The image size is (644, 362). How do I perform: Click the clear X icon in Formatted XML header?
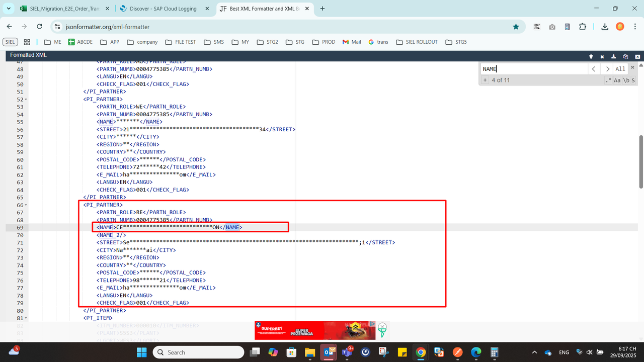(x=602, y=56)
